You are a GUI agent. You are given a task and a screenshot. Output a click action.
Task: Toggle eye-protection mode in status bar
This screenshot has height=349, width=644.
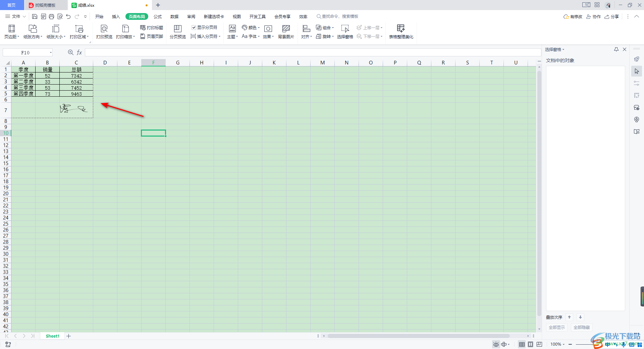pyautogui.click(x=496, y=344)
